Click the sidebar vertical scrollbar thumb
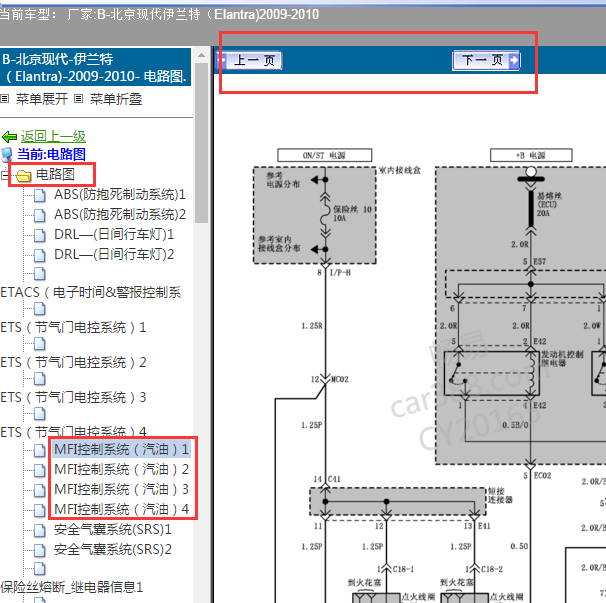 point(201,143)
